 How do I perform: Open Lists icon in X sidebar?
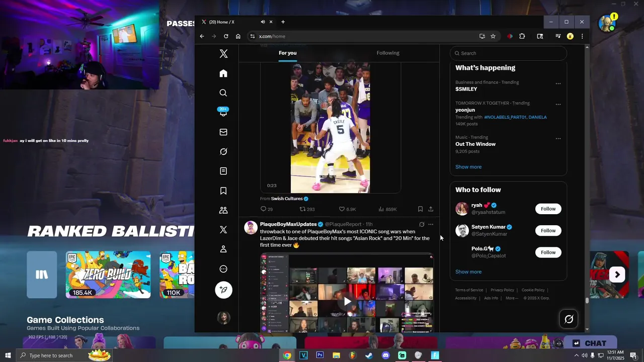(x=223, y=171)
